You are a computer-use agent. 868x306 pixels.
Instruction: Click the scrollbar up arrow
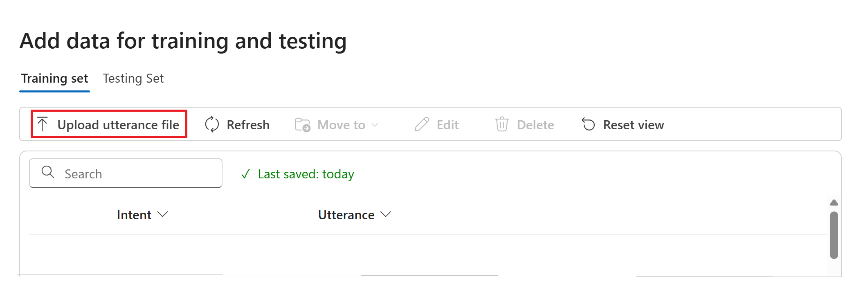coord(834,202)
